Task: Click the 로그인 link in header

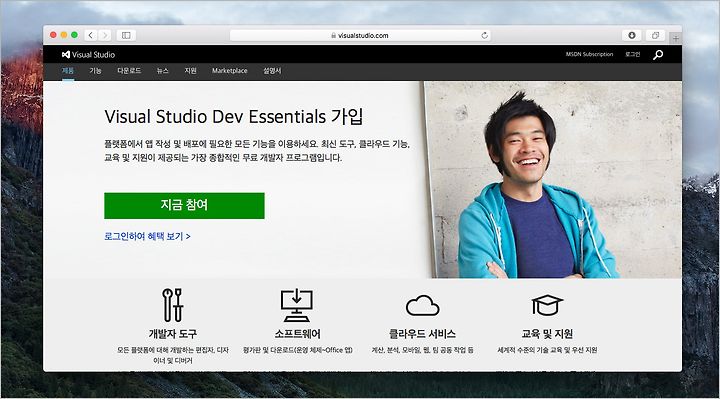Action: [632, 54]
